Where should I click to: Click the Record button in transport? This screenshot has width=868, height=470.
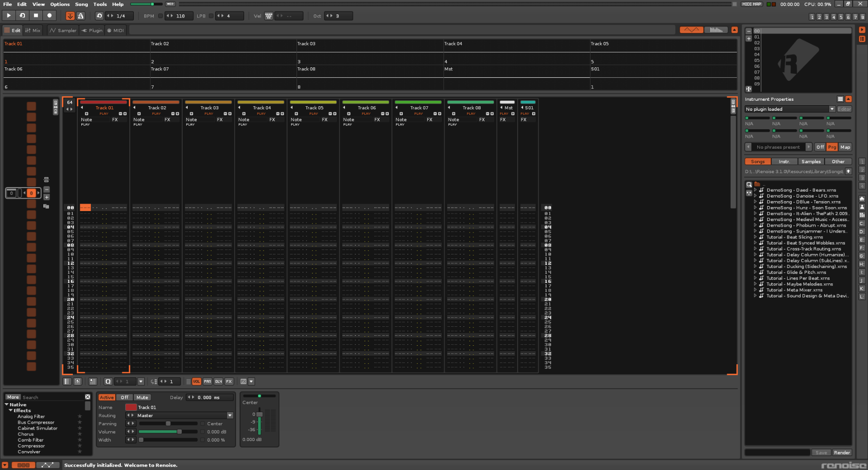pyautogui.click(x=49, y=15)
